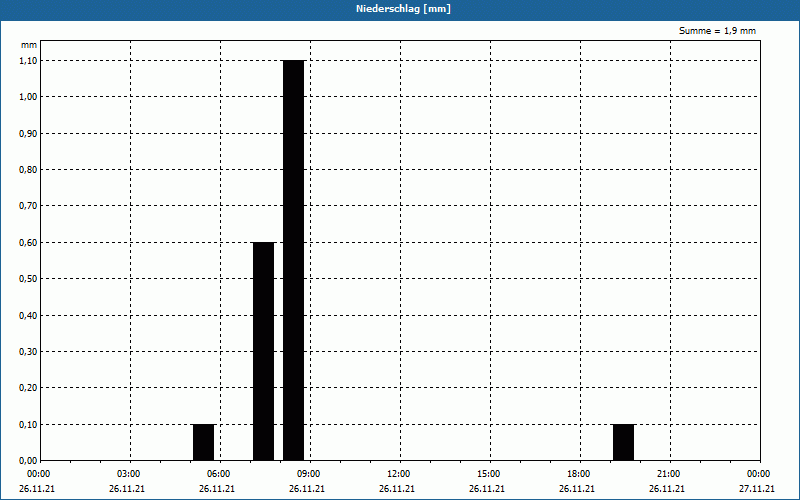Click the 0,80 y-axis label
The width and height of the screenshot is (800, 500).
[x=28, y=169]
